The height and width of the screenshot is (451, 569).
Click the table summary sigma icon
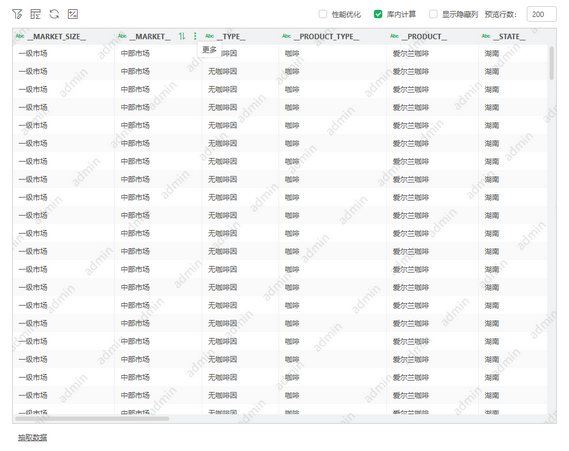pyautogui.click(x=36, y=14)
